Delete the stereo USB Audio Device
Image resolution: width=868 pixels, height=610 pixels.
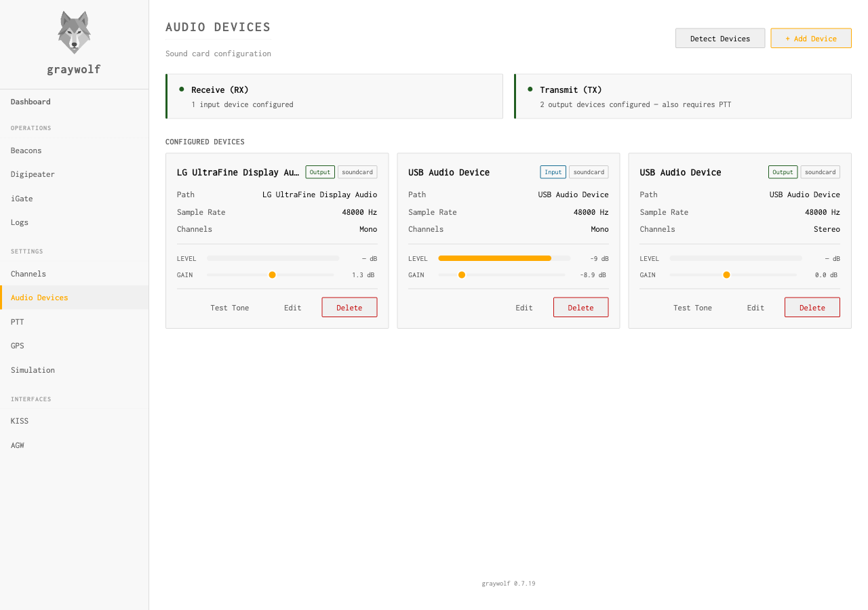812,306
